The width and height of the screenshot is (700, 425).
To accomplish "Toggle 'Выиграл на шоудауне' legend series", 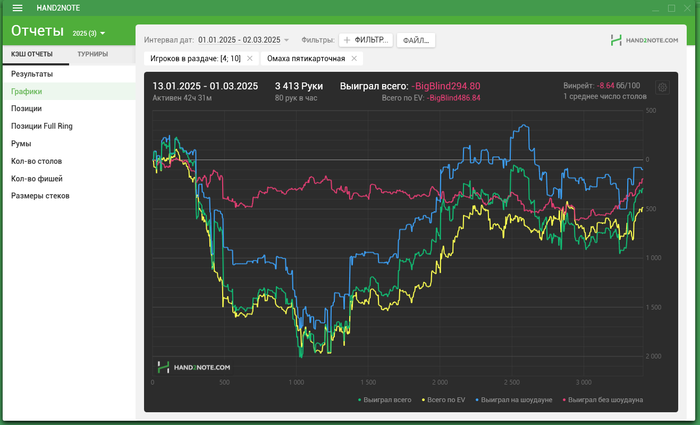I will (x=513, y=400).
